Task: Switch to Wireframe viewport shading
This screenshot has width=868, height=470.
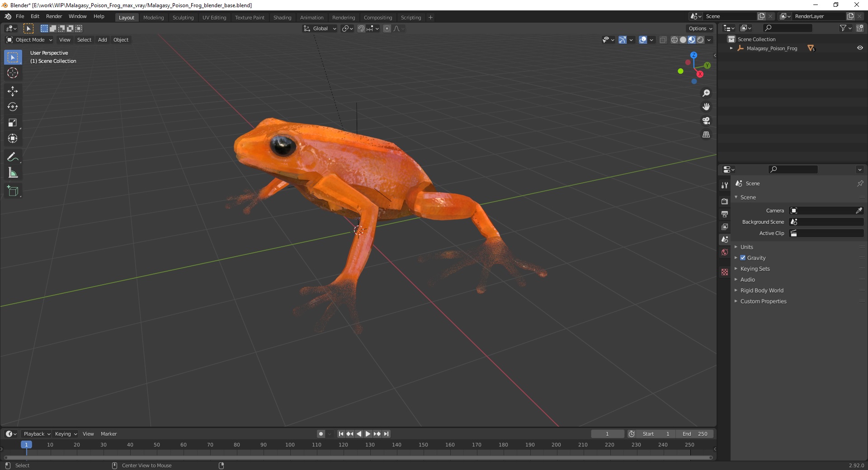Action: point(675,40)
